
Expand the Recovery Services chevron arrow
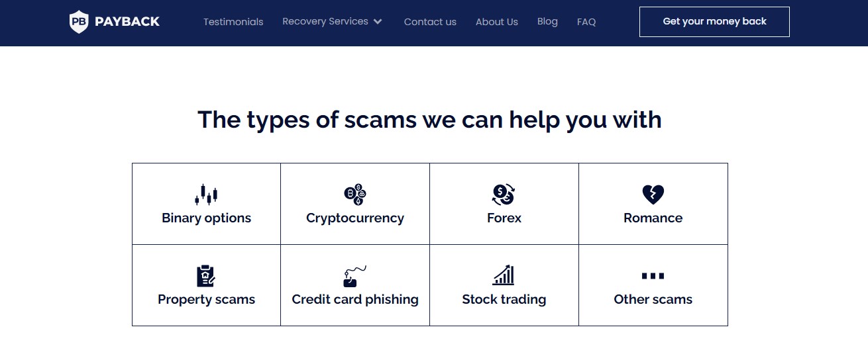[378, 22]
